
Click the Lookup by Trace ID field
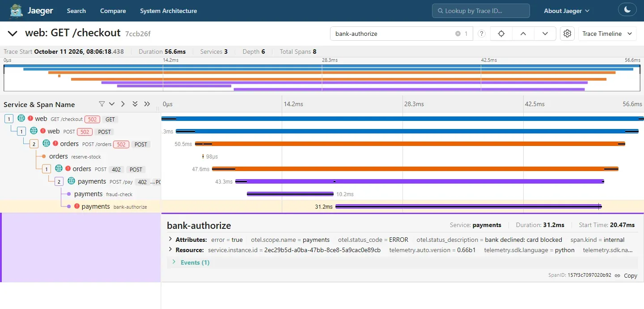pos(481,11)
